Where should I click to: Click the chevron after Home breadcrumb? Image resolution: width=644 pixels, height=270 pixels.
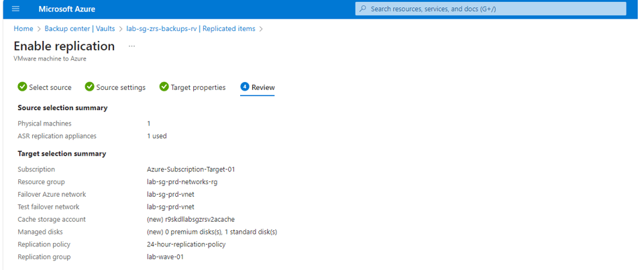point(39,29)
